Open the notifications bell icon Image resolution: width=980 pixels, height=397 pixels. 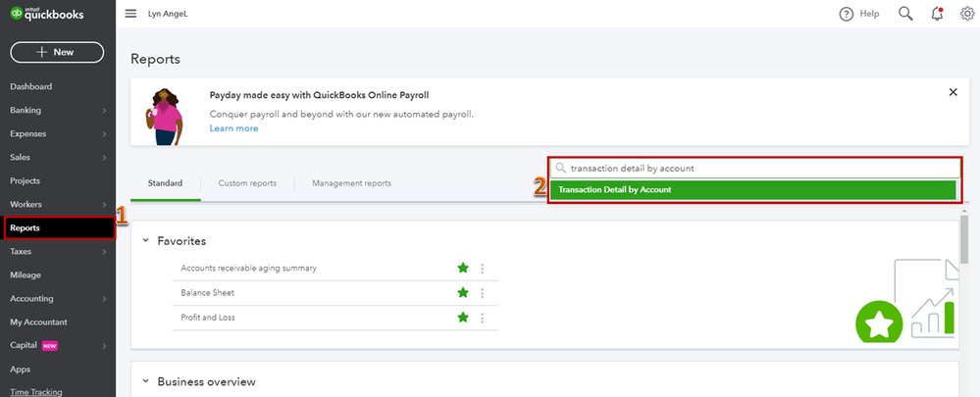[937, 14]
